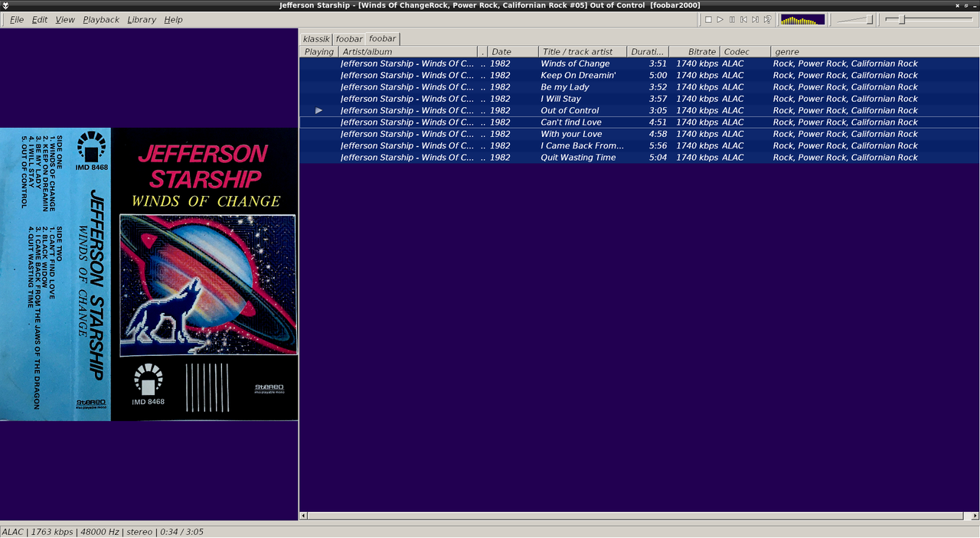The width and height of the screenshot is (980, 538).
Task: Skip to the next track
Action: pyautogui.click(x=755, y=19)
